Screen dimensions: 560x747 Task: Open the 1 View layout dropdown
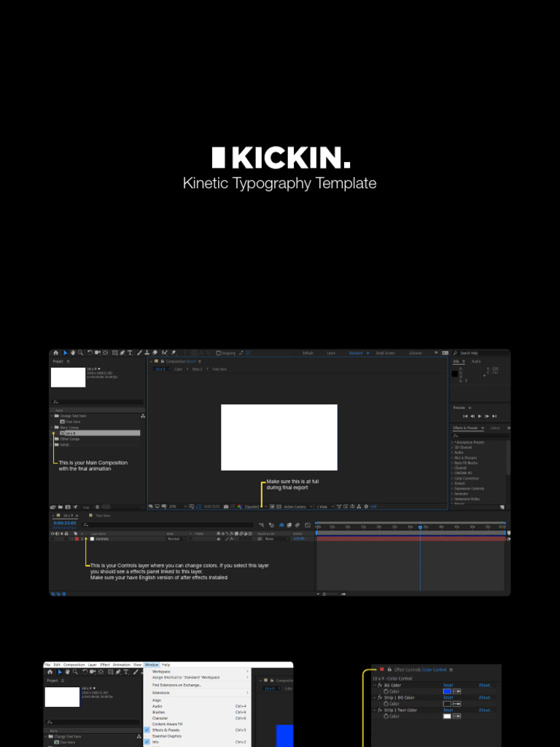pyautogui.click(x=325, y=506)
